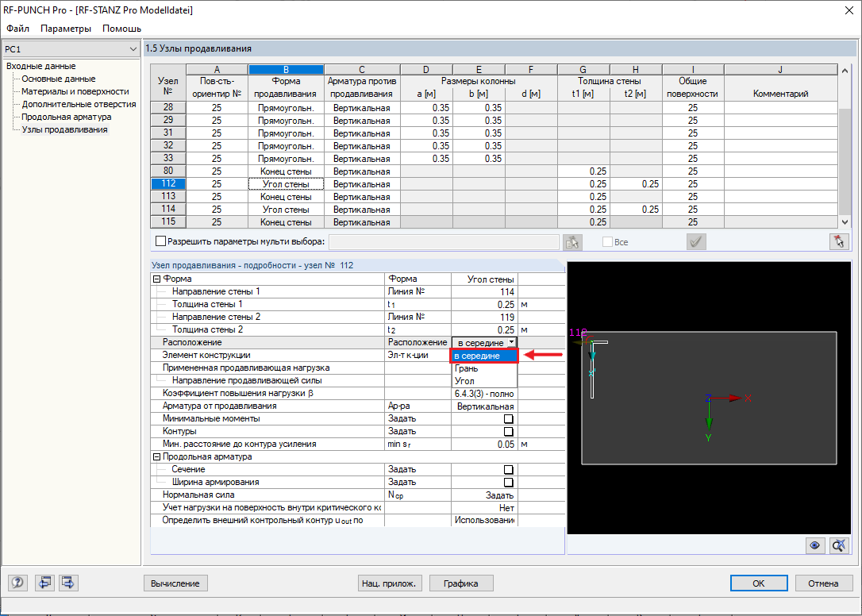Select 'Узлы продавливания' in navigator
This screenshot has height=616, width=862.
(64, 130)
